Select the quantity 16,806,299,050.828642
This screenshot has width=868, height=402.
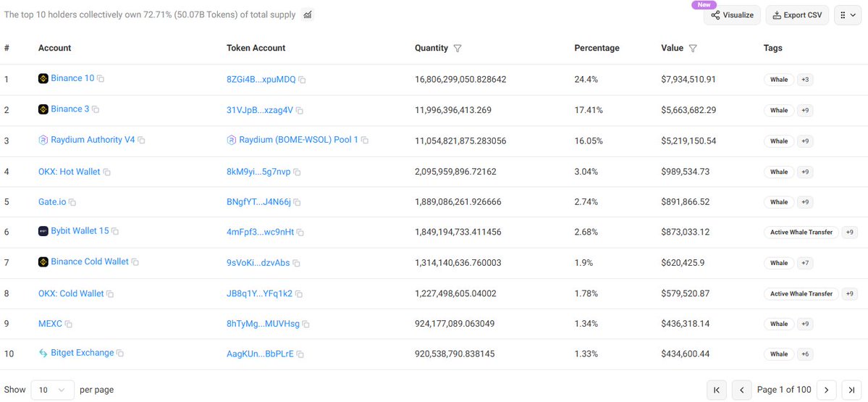[460, 80]
